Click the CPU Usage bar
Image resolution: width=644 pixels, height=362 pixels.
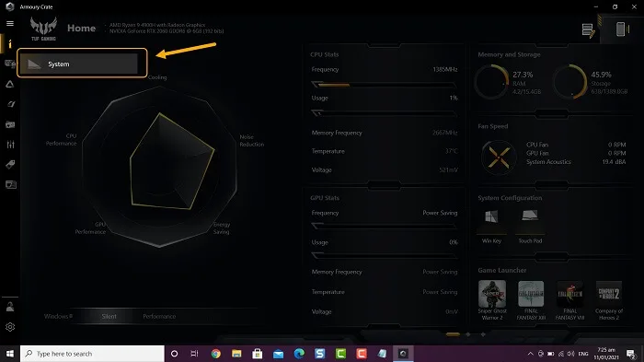pos(384,112)
